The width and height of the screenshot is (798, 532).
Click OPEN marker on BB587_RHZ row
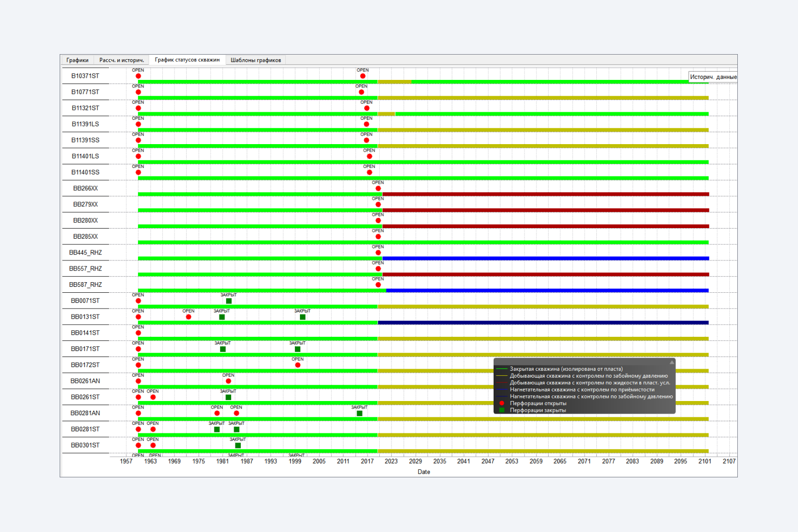pyautogui.click(x=378, y=285)
